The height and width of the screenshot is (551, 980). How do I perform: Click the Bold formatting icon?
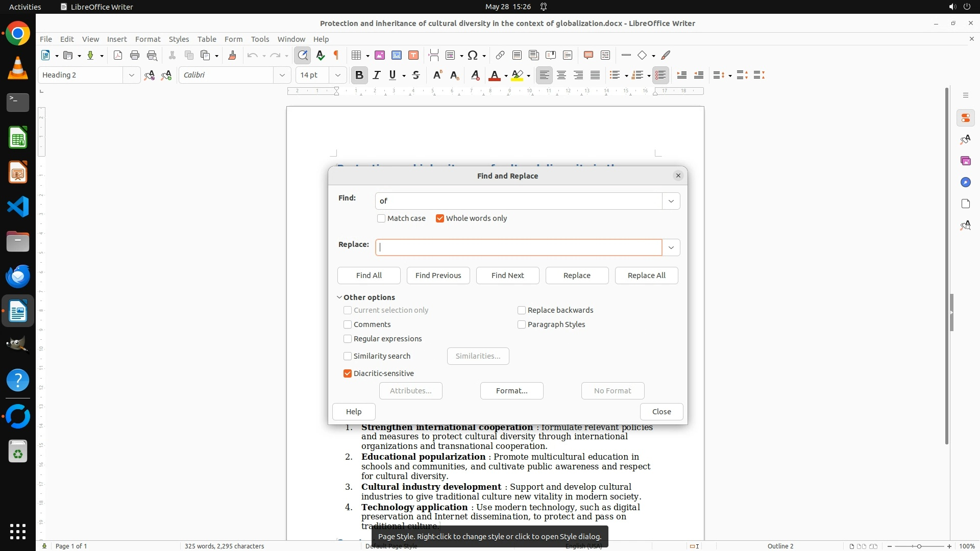(359, 75)
